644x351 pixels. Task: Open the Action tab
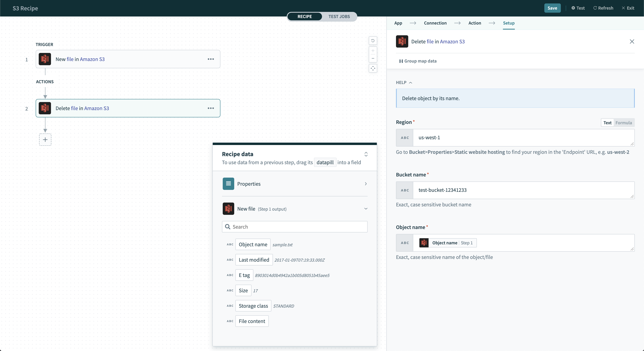click(475, 23)
